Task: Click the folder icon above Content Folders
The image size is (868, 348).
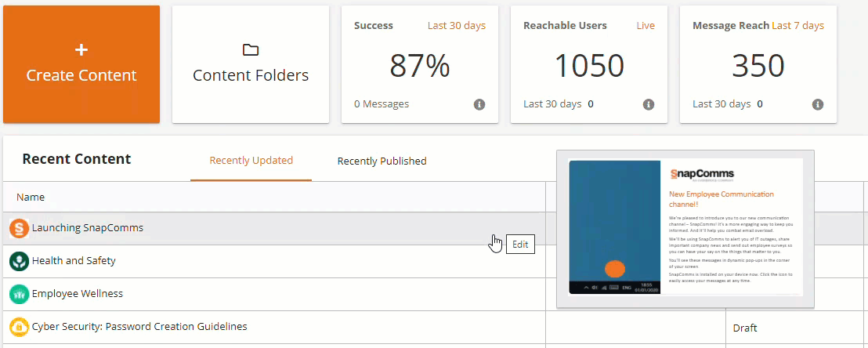Action: [251, 50]
